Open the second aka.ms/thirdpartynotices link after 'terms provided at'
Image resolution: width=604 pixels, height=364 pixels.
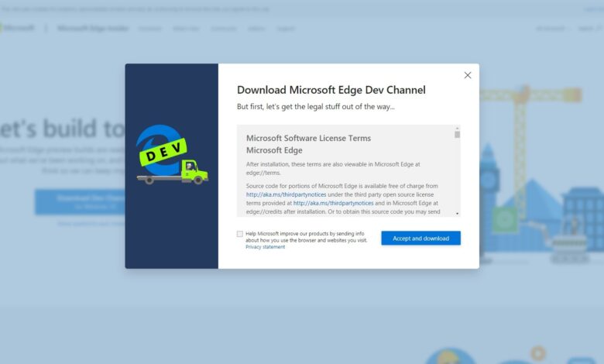(333, 203)
